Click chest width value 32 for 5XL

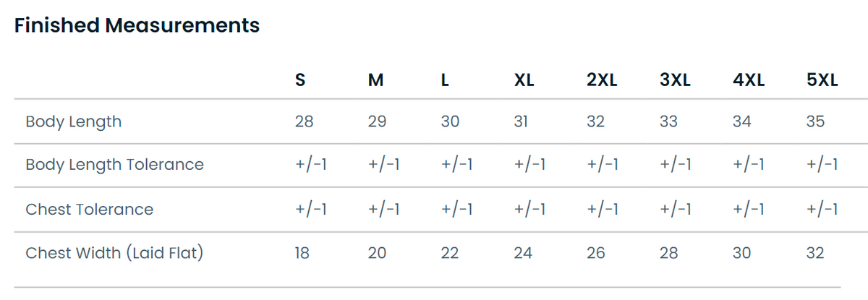pyautogui.click(x=815, y=253)
